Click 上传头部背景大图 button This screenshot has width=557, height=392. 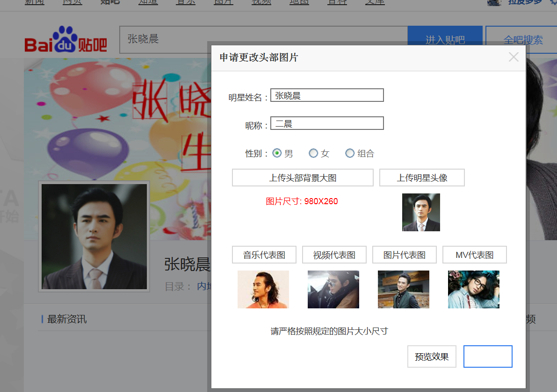coord(303,178)
